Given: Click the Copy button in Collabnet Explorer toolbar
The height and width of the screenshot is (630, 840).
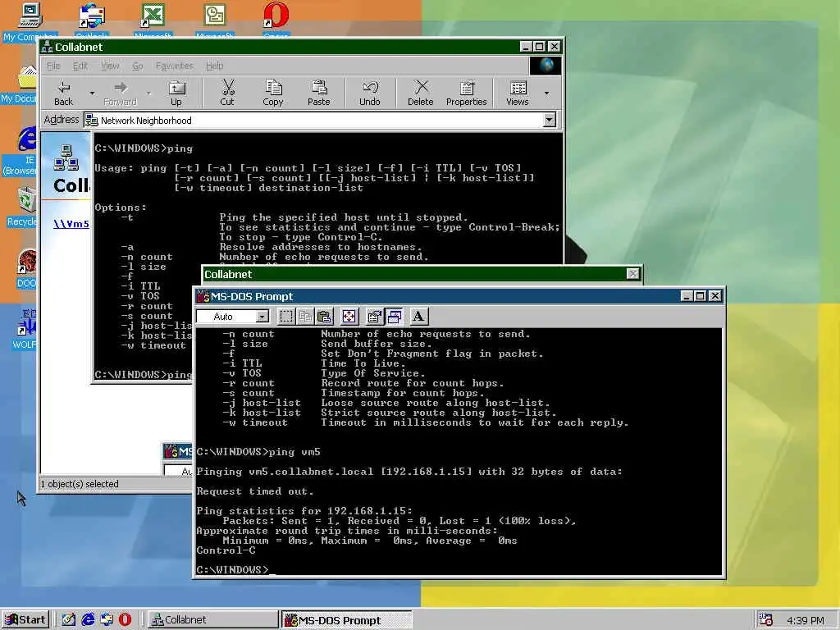Looking at the screenshot, I should tap(273, 94).
